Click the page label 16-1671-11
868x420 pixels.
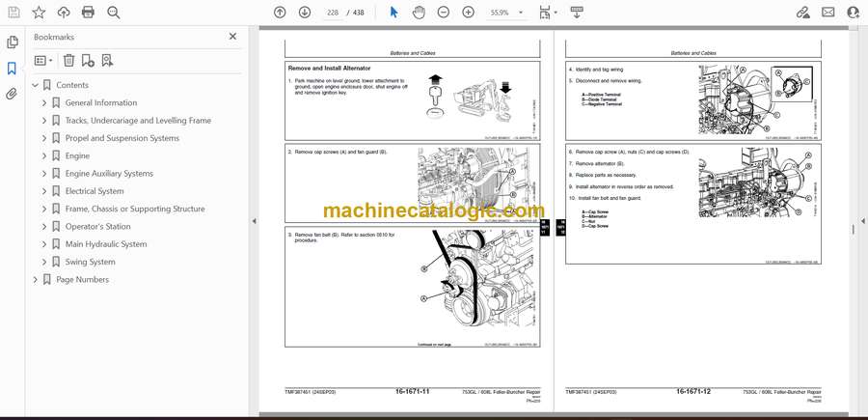point(413,391)
